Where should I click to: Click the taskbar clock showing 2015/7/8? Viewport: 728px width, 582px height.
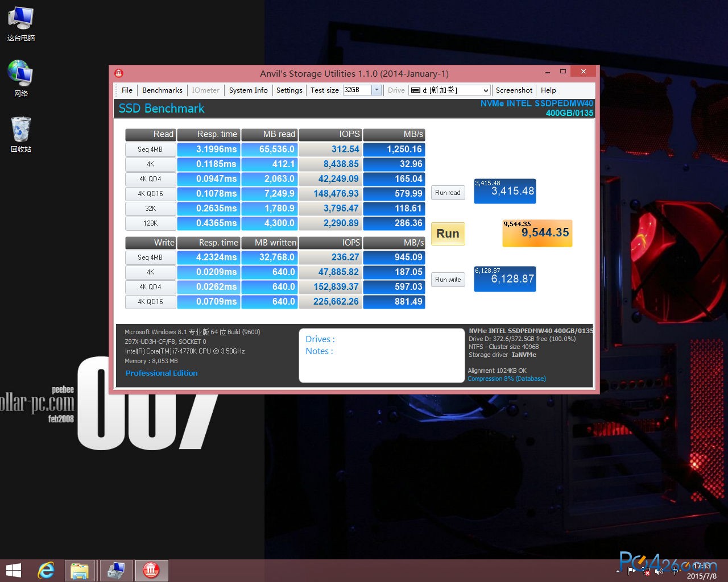[x=701, y=571]
